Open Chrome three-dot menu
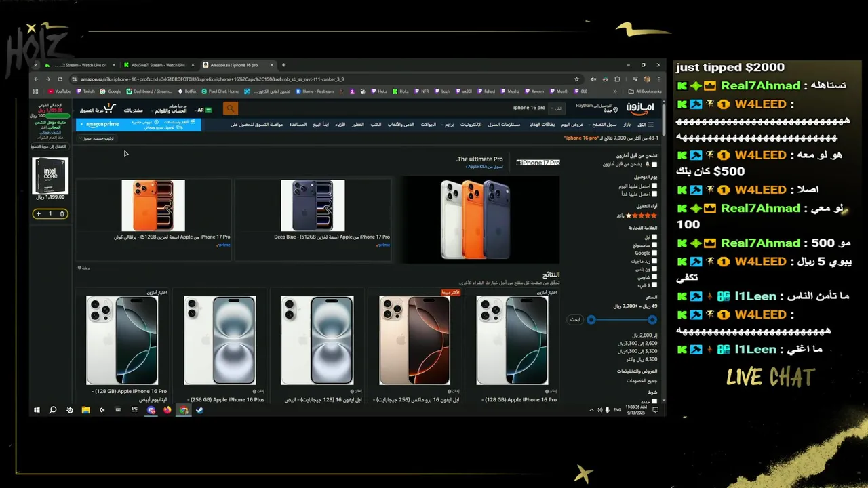 point(658,79)
